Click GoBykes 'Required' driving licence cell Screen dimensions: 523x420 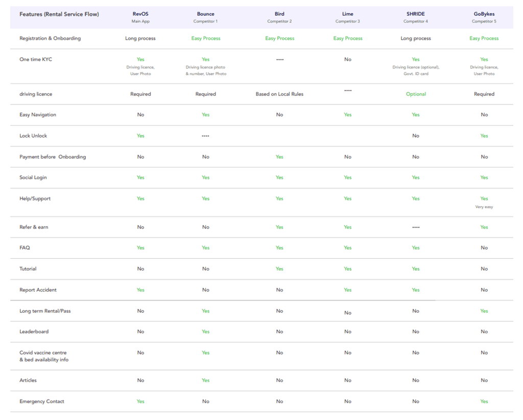(484, 94)
